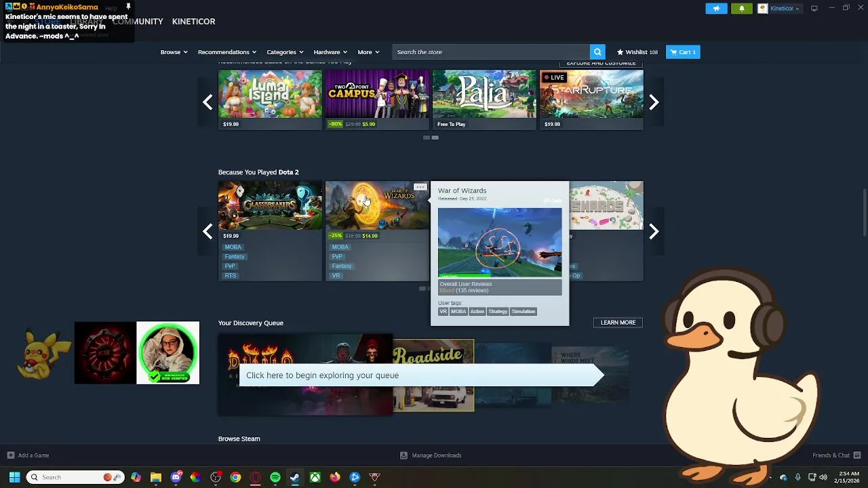Expand the Kineticor account dropdown
This screenshot has width=868, height=488.
tap(779, 8)
